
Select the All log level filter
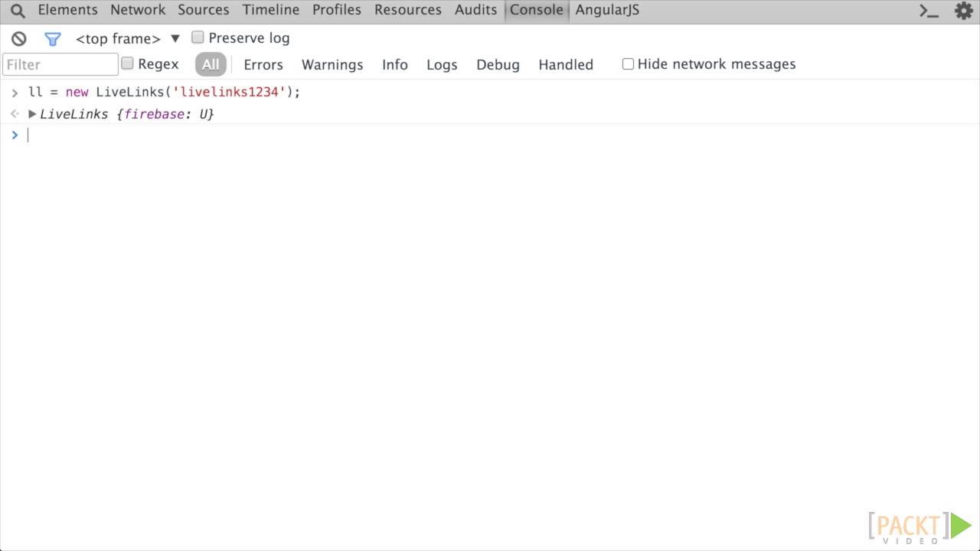pos(211,64)
